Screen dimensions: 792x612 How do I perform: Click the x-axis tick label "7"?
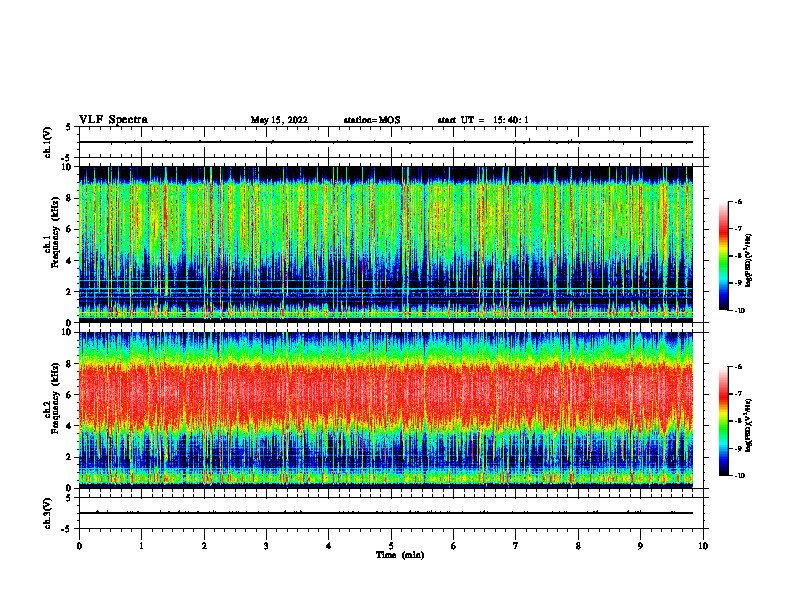click(516, 546)
